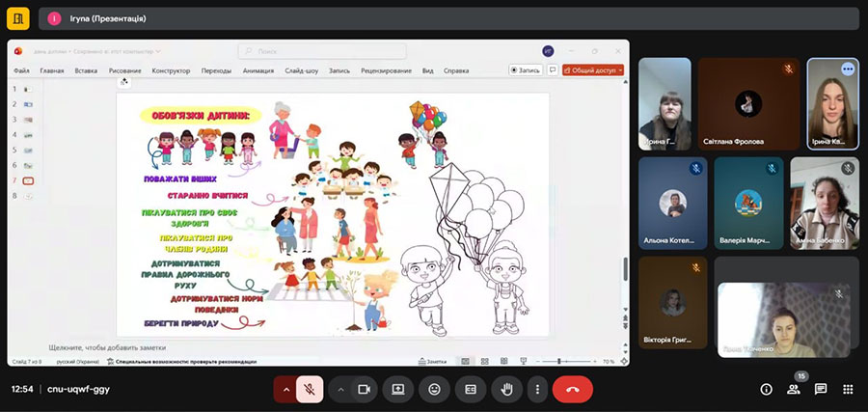Select Світлана Фролова participant tile
The image size is (868, 412).
[748, 104]
